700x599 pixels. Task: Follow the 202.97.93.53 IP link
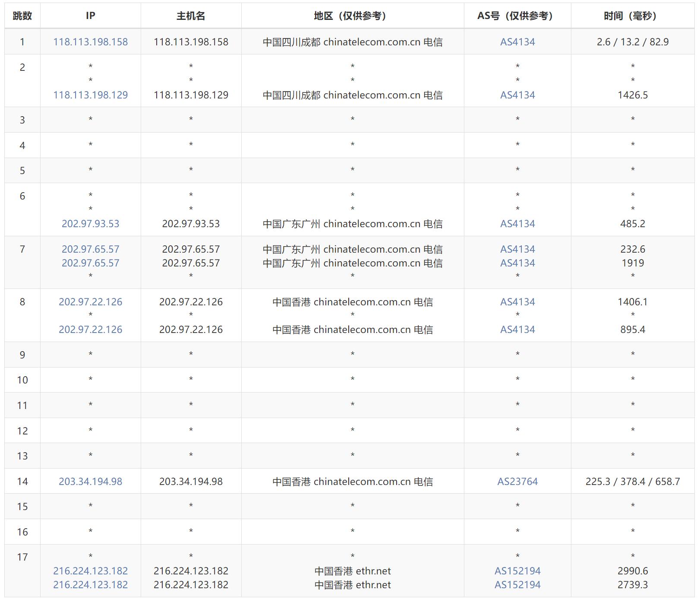91,224
